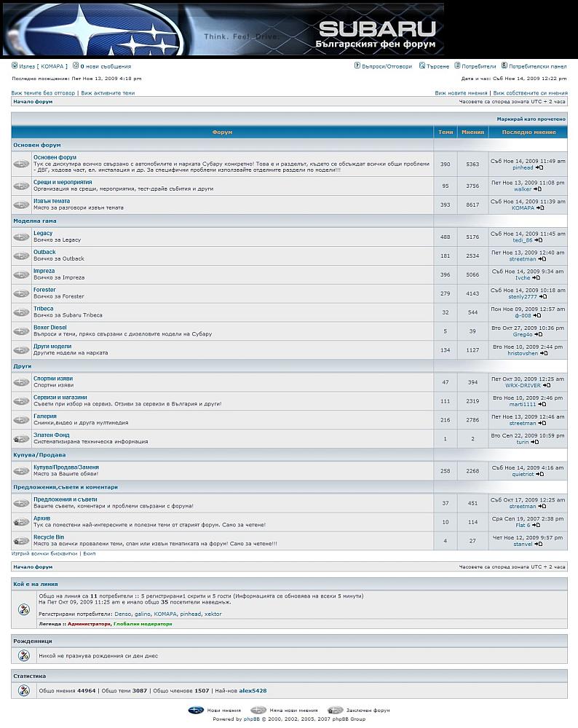This screenshot has width=578, height=728.
Task: Open latest post arrow icon next to turin
Action: (535, 442)
